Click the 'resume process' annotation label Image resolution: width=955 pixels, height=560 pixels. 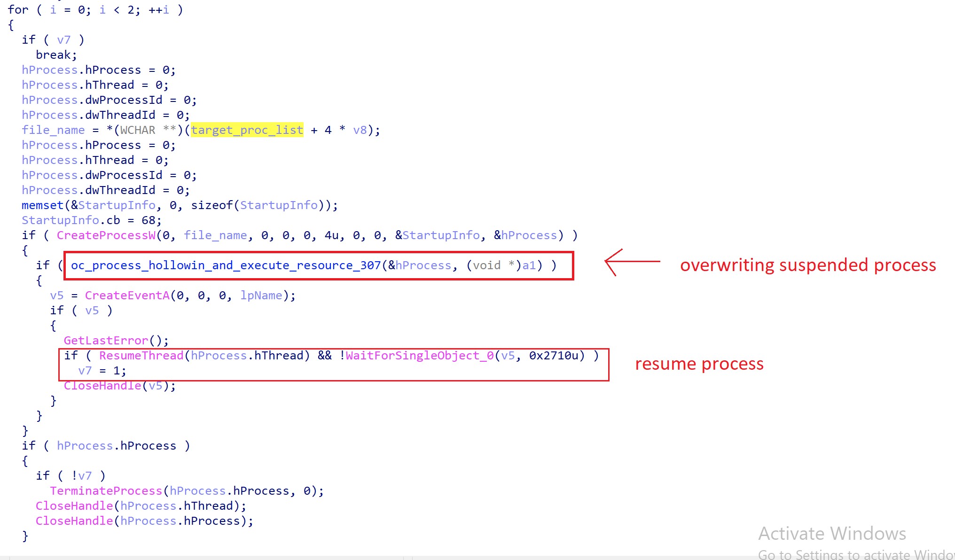tap(699, 364)
